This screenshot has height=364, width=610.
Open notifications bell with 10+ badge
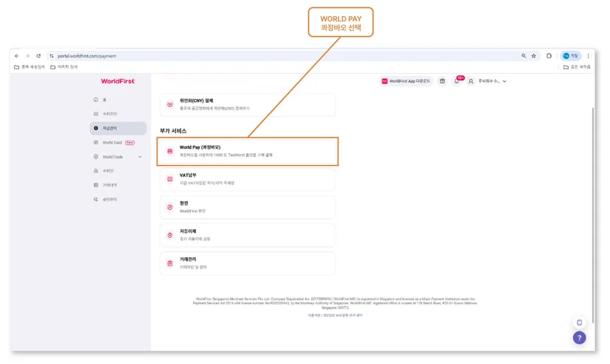tap(457, 81)
